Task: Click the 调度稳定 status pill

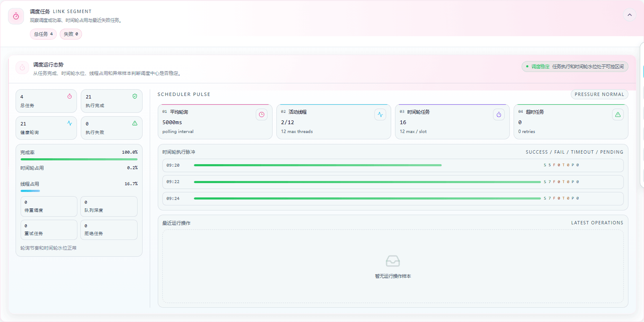Action: point(575,67)
